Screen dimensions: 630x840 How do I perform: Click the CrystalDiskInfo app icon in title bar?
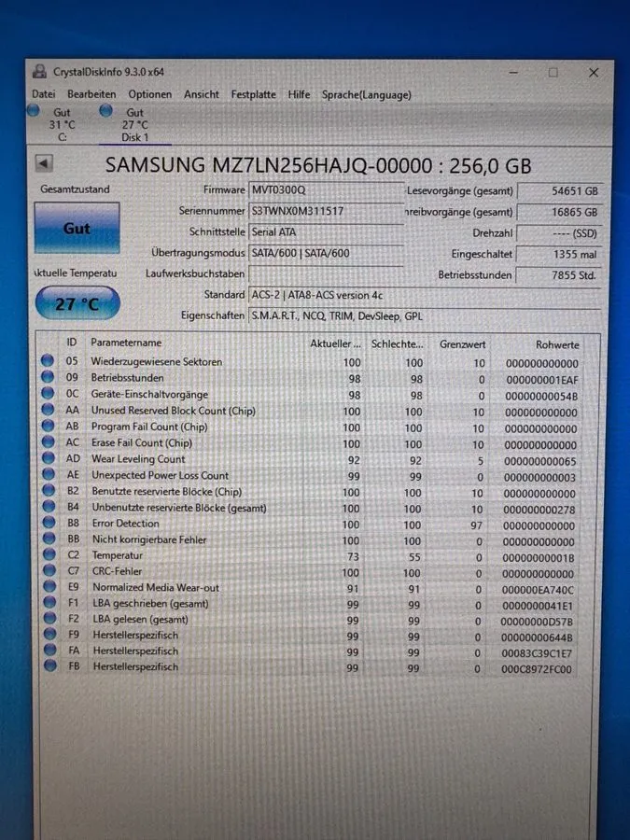point(39,71)
